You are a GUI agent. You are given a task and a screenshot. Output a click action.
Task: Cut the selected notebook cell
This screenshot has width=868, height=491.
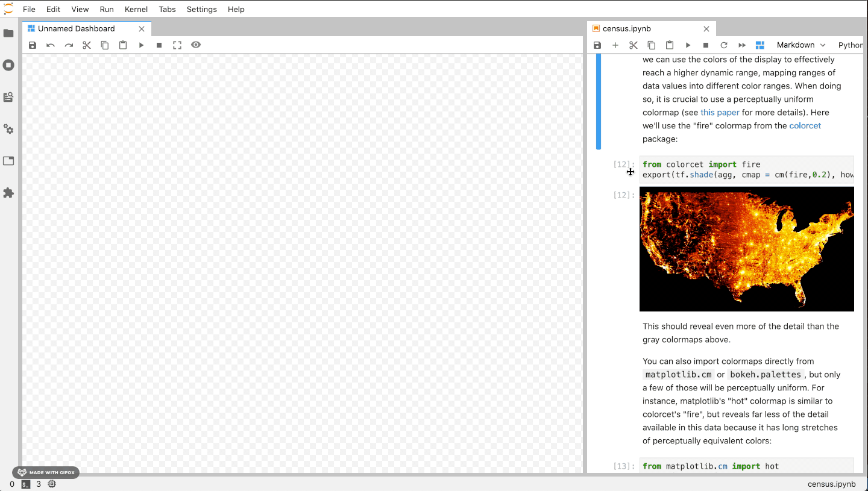point(634,45)
